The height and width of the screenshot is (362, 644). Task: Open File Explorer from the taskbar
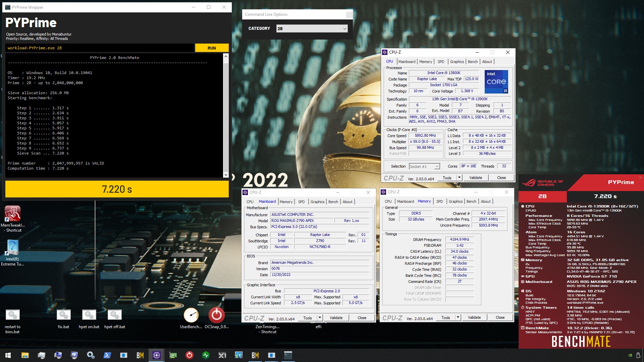pos(25,355)
